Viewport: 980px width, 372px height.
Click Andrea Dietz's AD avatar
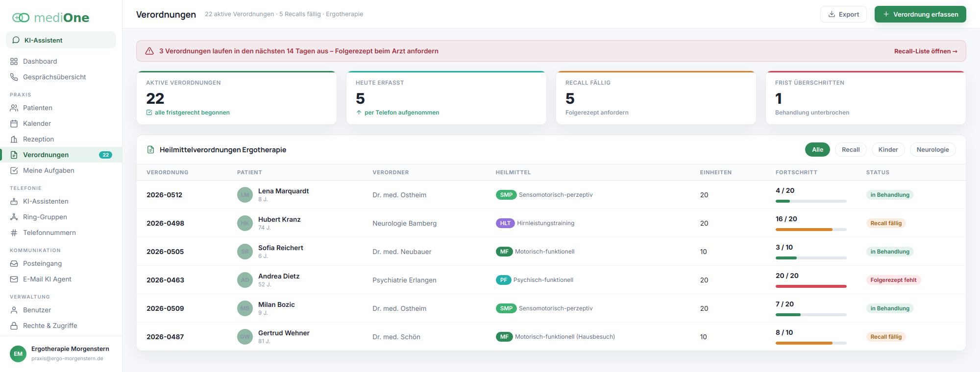(x=245, y=280)
